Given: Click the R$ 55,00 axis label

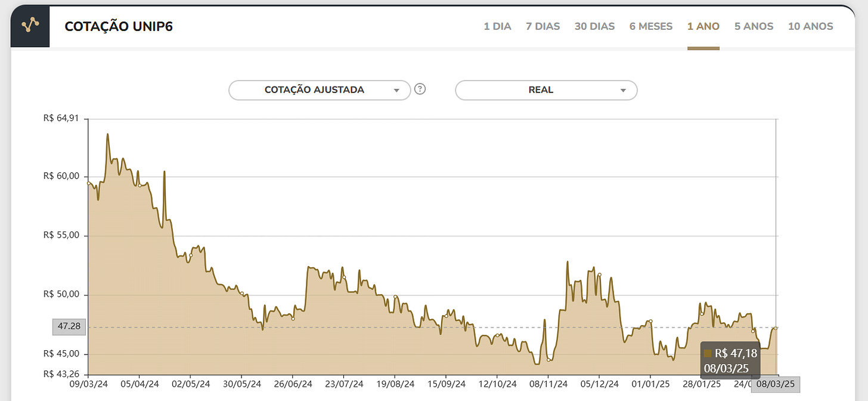Looking at the screenshot, I should [61, 235].
